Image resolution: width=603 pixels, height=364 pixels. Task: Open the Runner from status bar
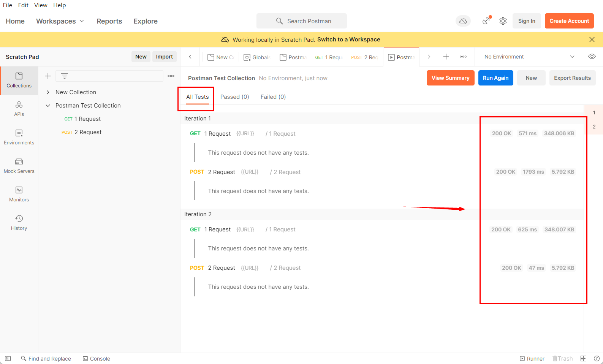tap(532, 358)
